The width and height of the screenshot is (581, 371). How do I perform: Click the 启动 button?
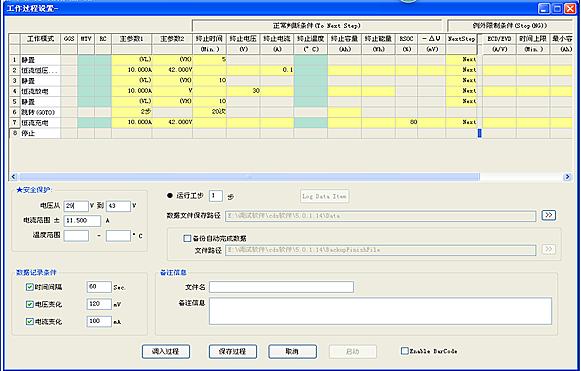pos(353,351)
